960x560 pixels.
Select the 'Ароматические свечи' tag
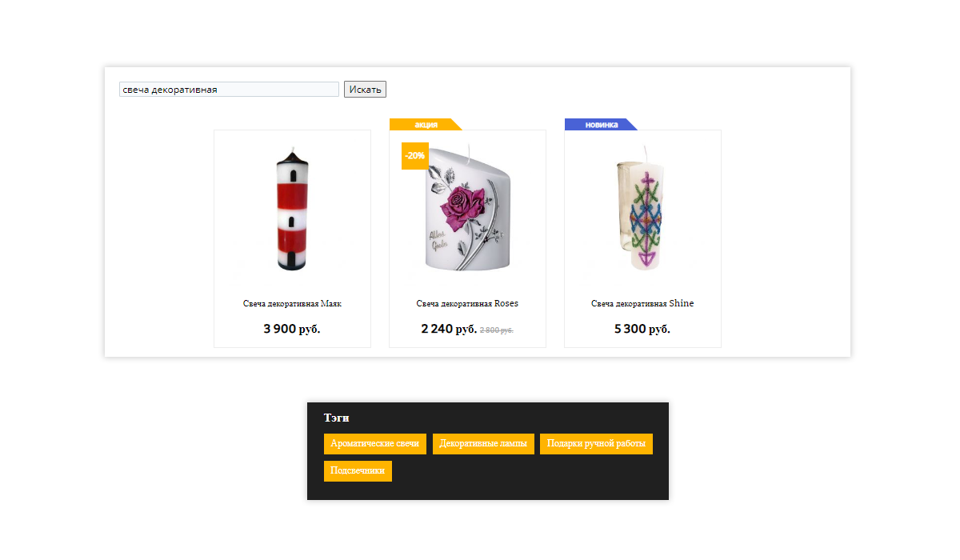[x=375, y=444]
